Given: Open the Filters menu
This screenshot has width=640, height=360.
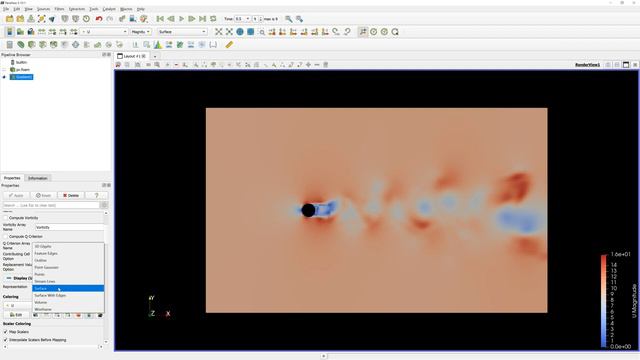Looking at the screenshot, I should click(x=59, y=9).
